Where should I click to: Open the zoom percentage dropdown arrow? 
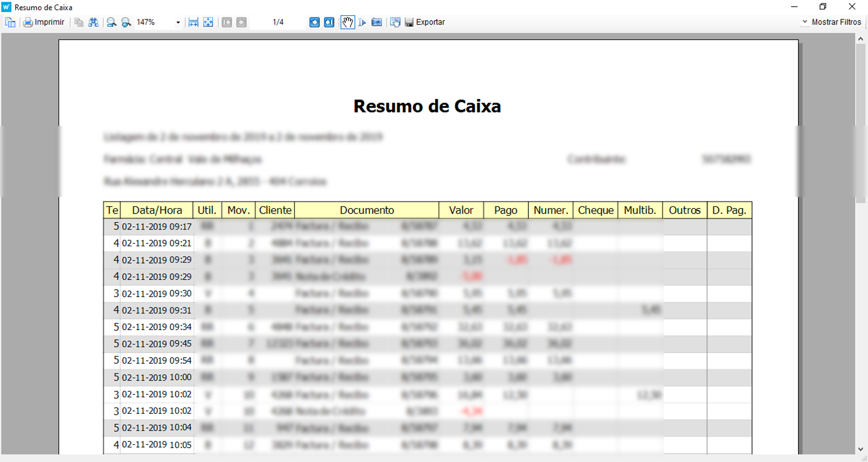(x=178, y=23)
